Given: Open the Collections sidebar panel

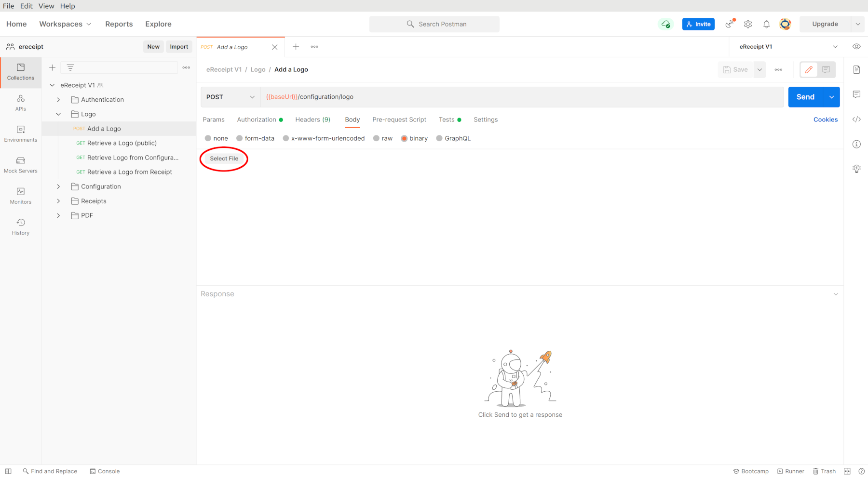Looking at the screenshot, I should [x=21, y=72].
